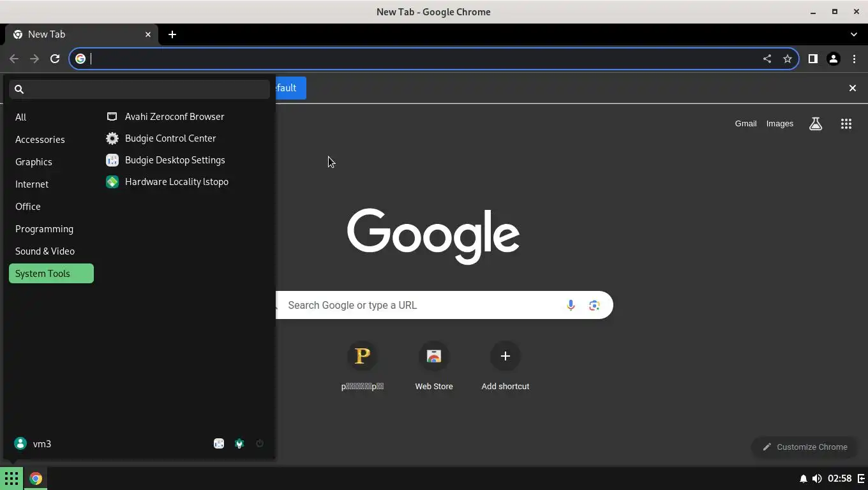Open the Gmail link

pos(745,124)
